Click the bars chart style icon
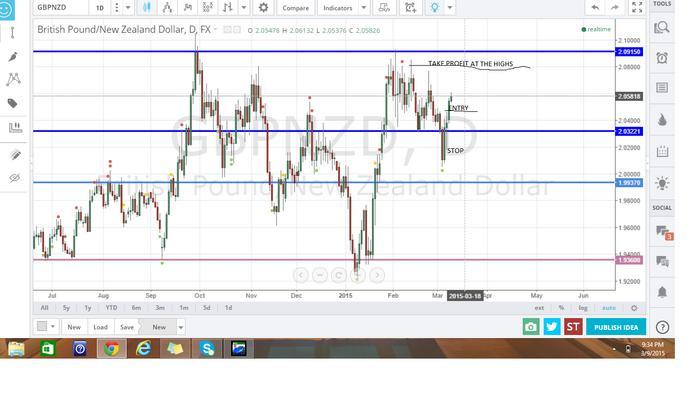 228,7
